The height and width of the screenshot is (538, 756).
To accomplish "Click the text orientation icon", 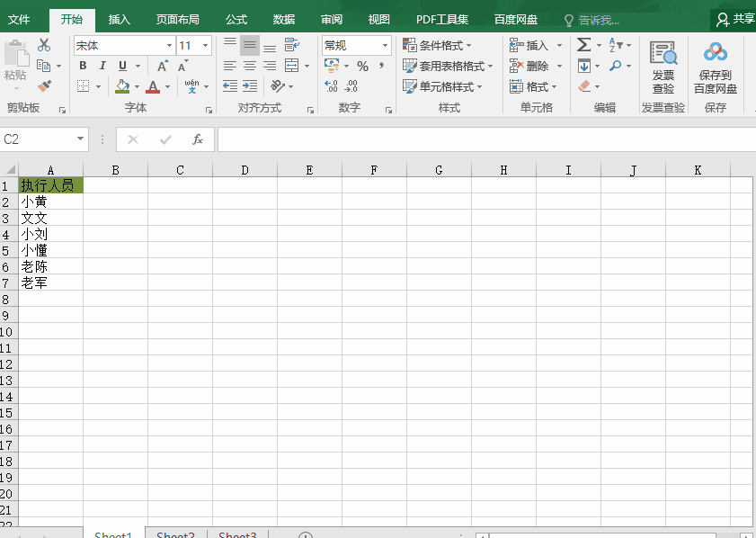I will coord(278,86).
